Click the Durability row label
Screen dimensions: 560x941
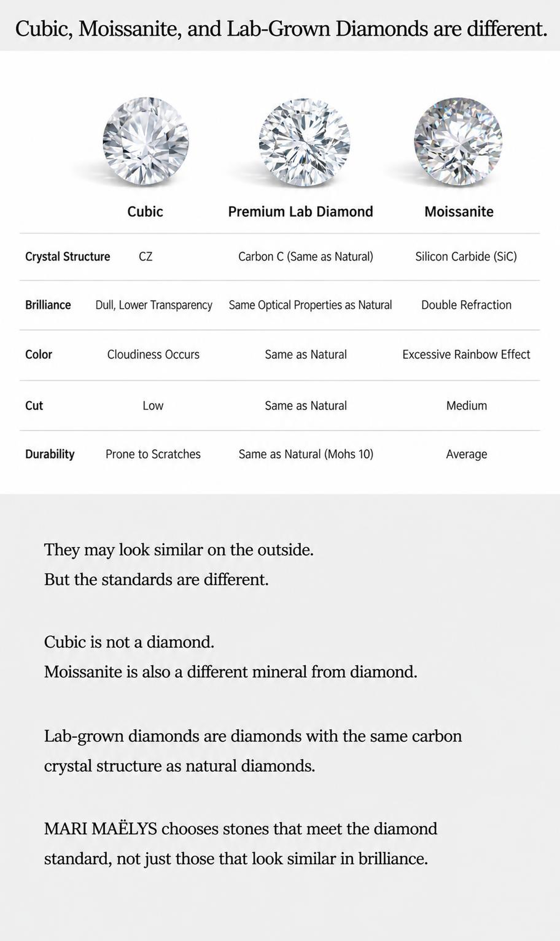50,454
